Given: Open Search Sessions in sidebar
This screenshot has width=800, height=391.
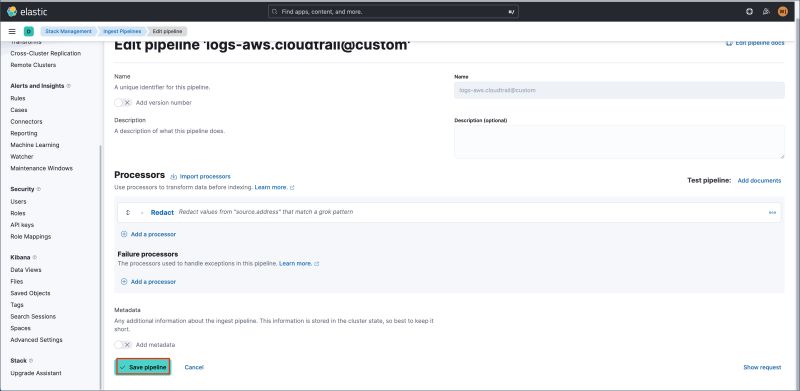Looking at the screenshot, I should coord(33,317).
